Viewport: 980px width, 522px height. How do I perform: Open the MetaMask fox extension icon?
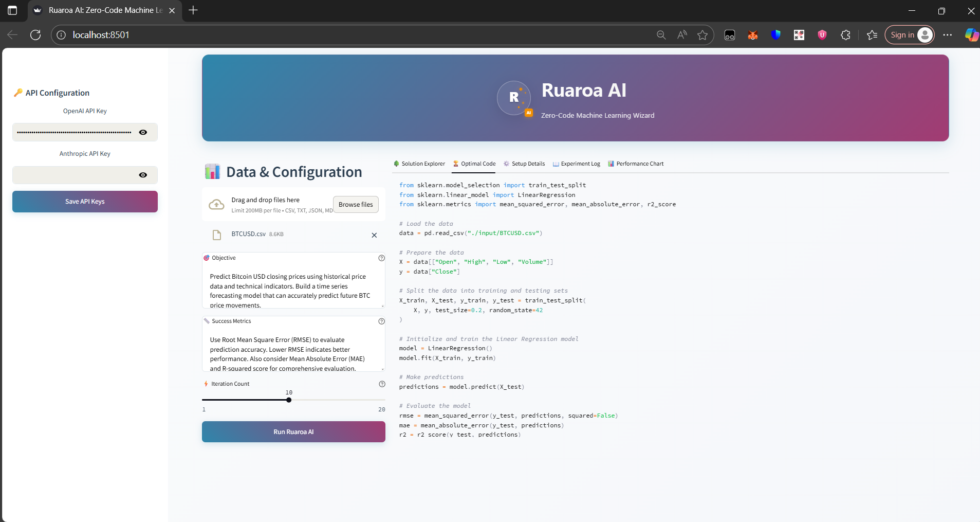[753, 35]
